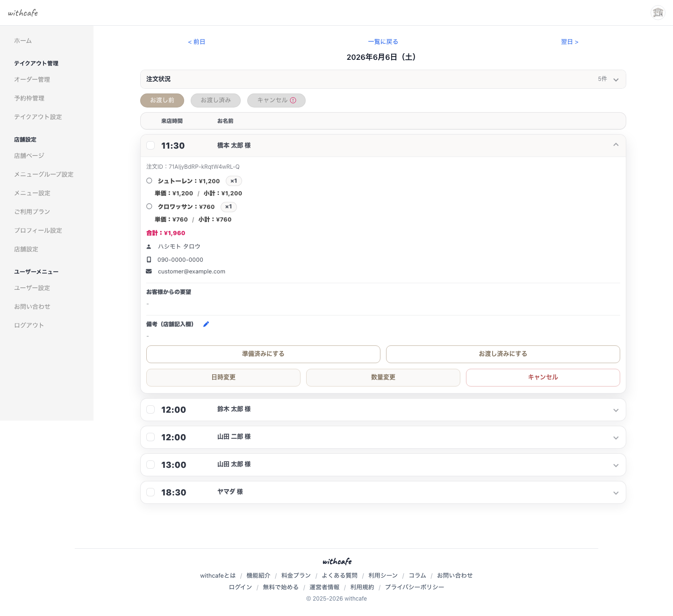
Task: Open 予約枠管理 in the sidebar
Action: click(29, 98)
